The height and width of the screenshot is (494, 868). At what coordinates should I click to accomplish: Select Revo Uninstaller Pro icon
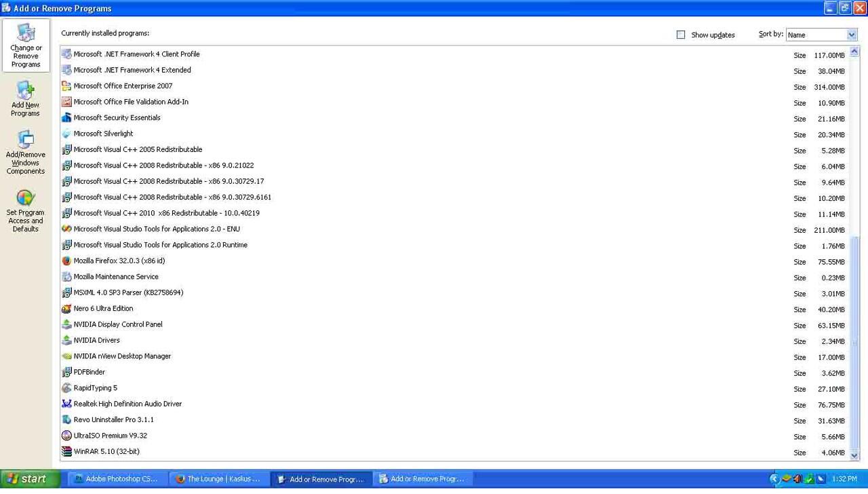66,420
